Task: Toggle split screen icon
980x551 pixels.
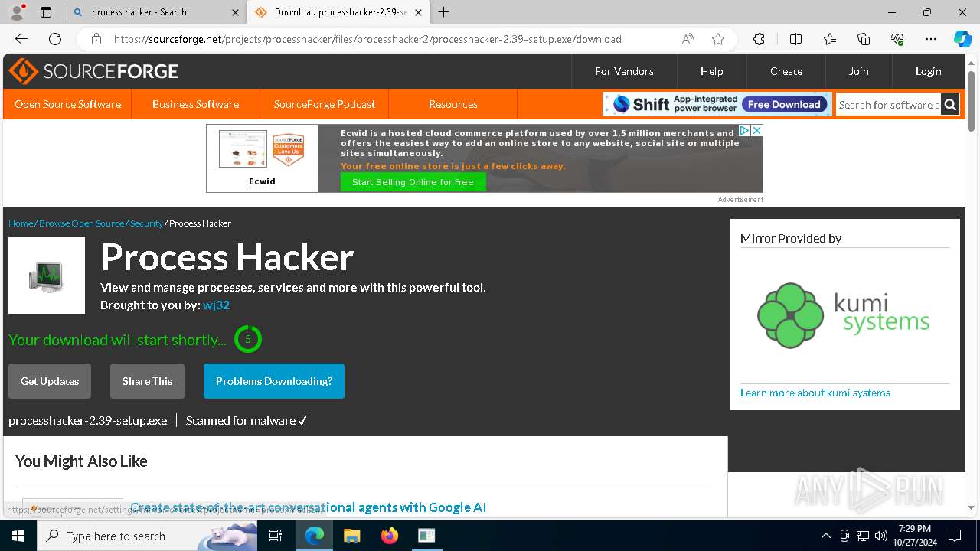Action: point(795,39)
